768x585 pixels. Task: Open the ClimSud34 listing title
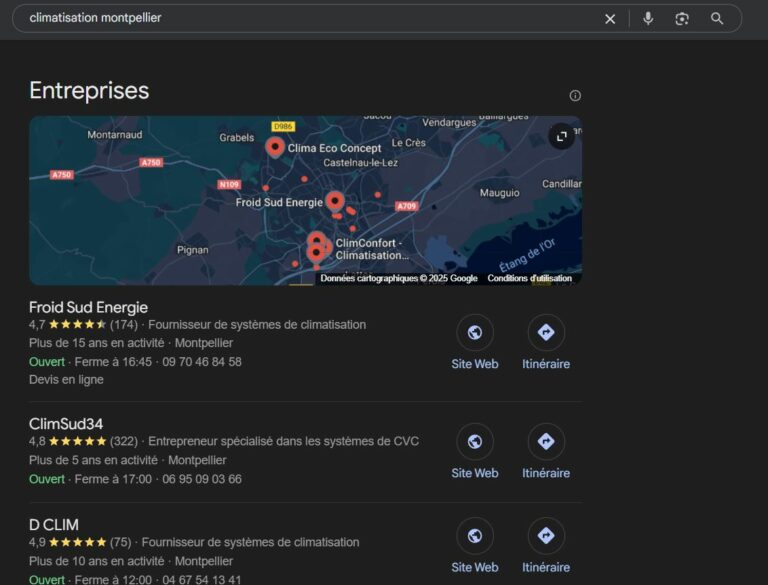click(66, 424)
